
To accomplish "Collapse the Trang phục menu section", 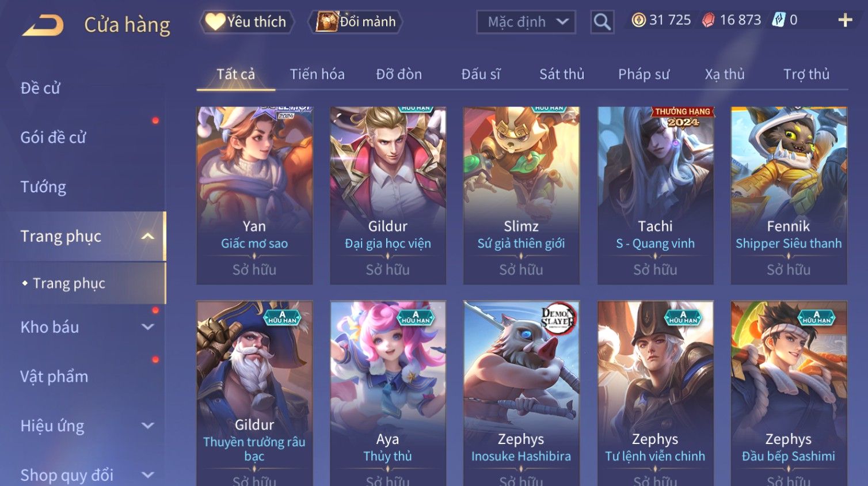I will (148, 236).
